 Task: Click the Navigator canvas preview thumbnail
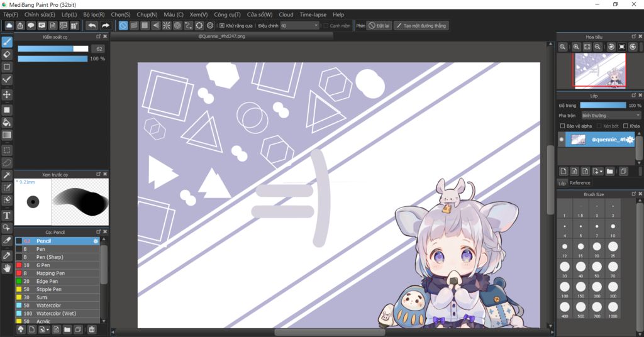[599, 70]
